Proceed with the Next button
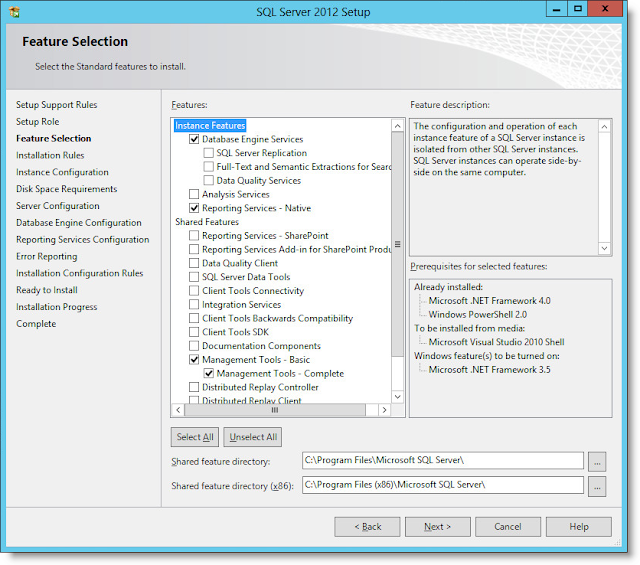640x565 pixels. pyautogui.click(x=438, y=527)
